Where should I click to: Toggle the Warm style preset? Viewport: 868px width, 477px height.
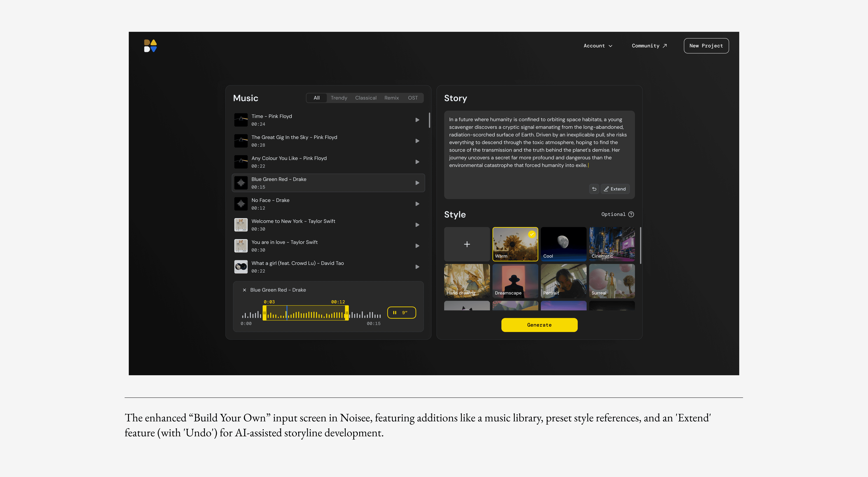coord(515,244)
